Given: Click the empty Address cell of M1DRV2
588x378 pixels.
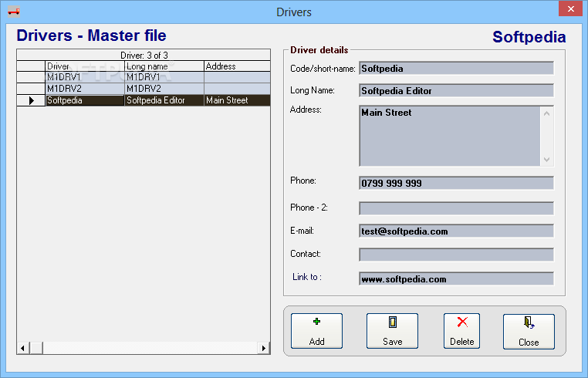Looking at the screenshot, I should 237,89.
